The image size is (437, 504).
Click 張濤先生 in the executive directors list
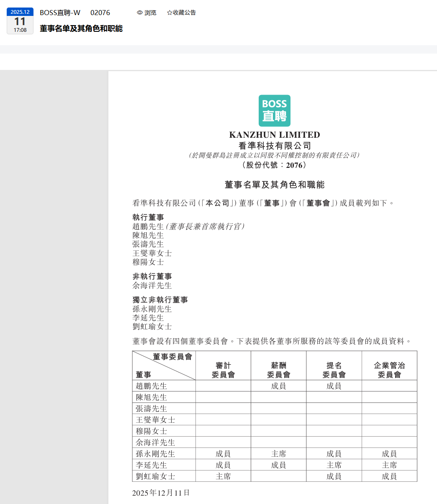pyautogui.click(x=148, y=244)
